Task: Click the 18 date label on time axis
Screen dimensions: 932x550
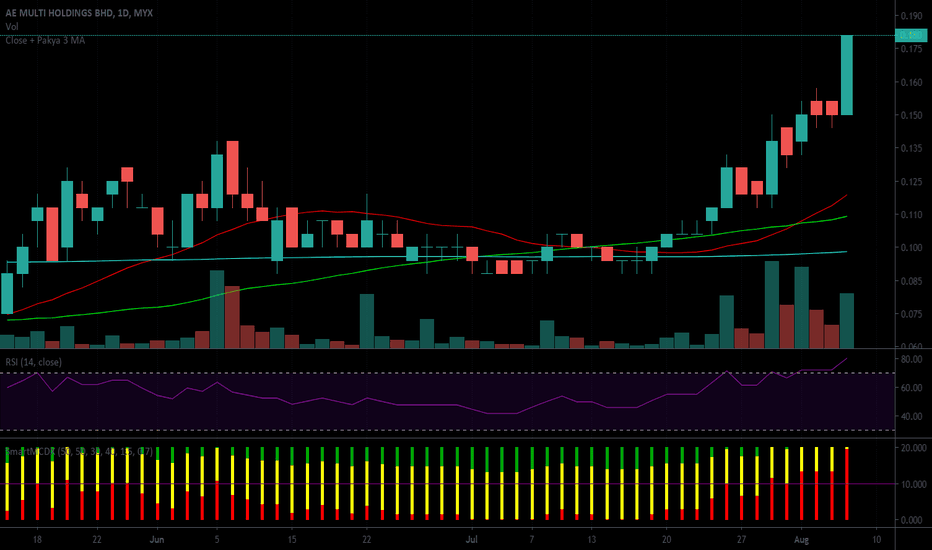Action: [x=37, y=540]
